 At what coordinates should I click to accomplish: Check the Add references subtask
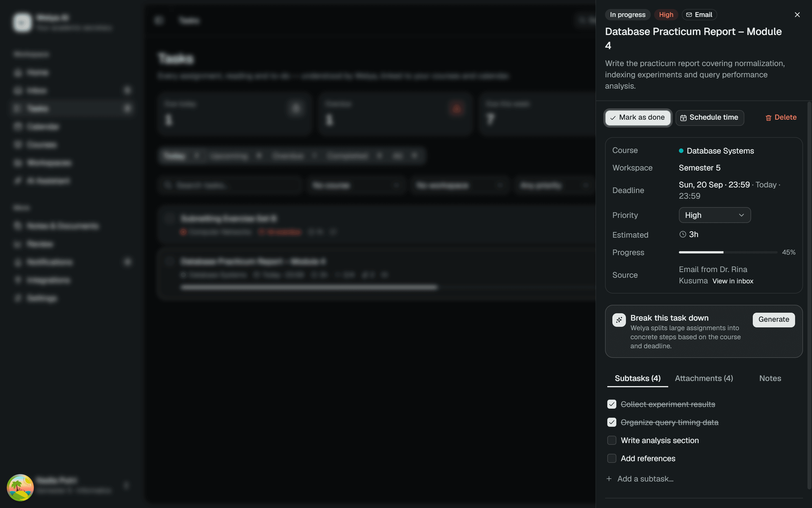(612, 459)
